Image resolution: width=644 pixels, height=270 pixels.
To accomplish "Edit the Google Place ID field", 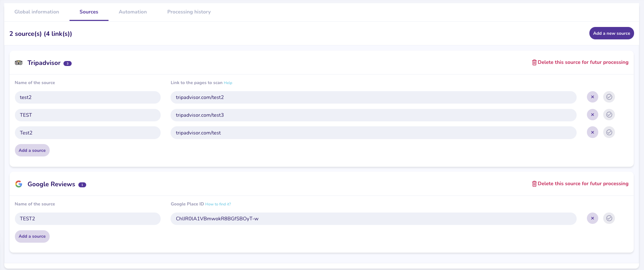I will point(373,219).
